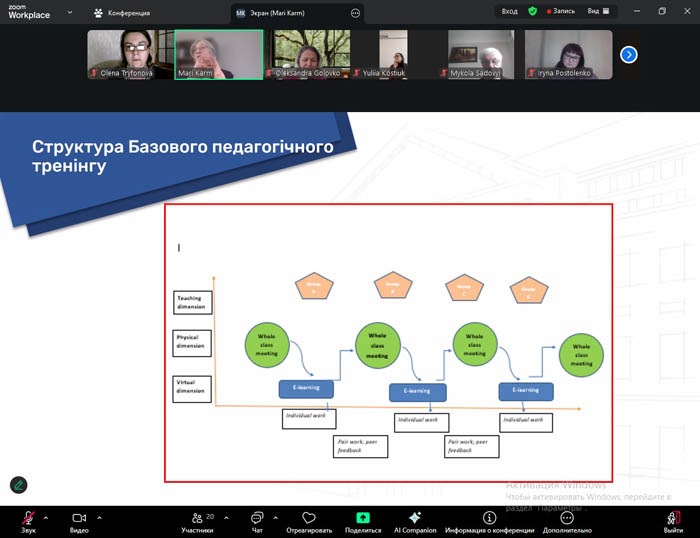Click the green encryption shield icon

pyautogui.click(x=533, y=11)
